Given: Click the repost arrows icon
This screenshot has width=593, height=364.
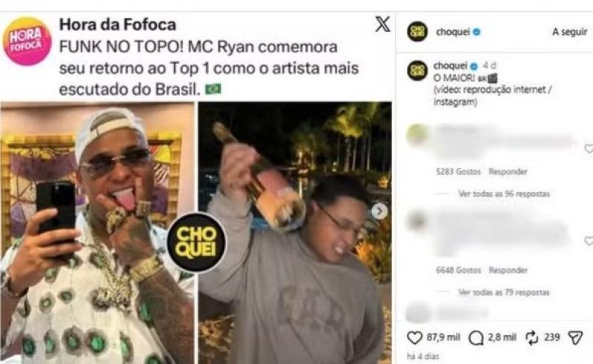Looking at the screenshot, I should point(531,337).
